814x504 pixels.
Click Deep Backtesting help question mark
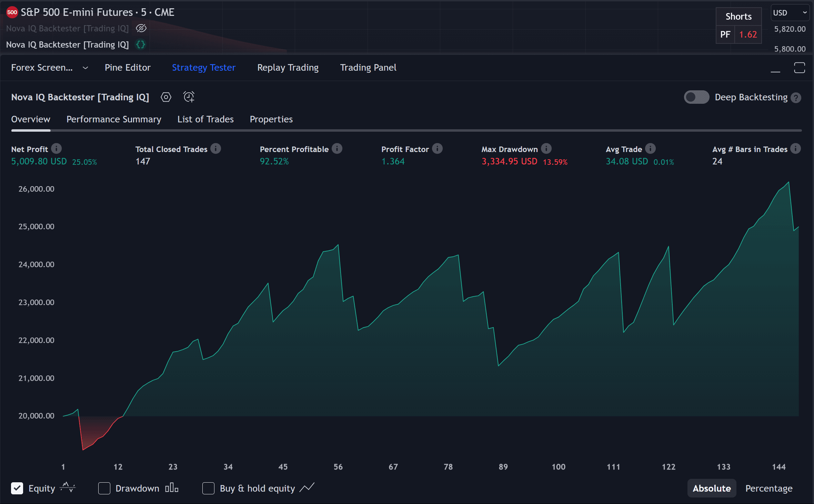pos(796,98)
